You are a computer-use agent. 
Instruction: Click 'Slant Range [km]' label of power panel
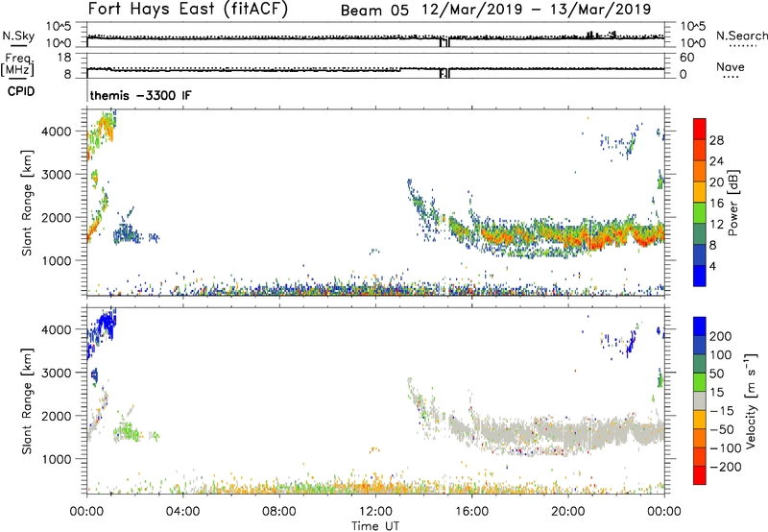coord(27,203)
